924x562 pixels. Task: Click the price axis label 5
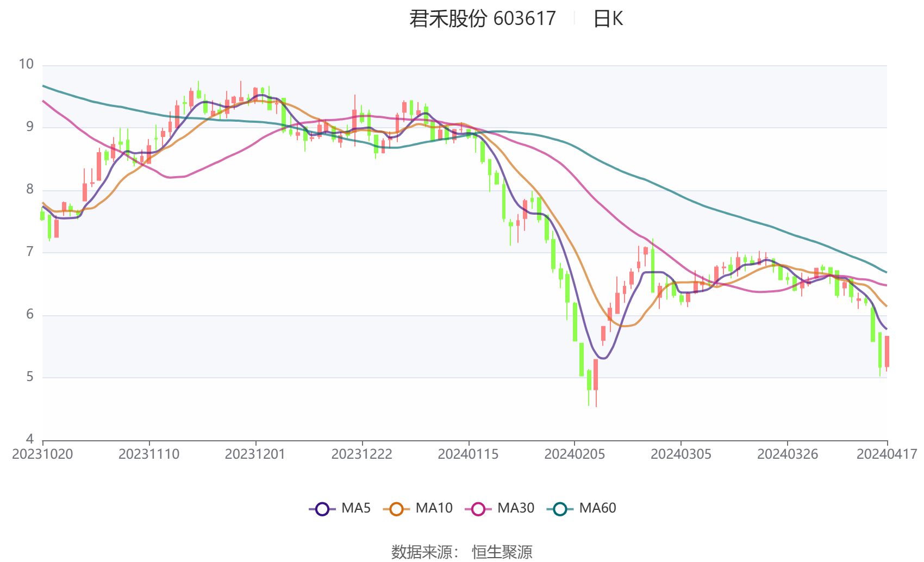click(29, 377)
